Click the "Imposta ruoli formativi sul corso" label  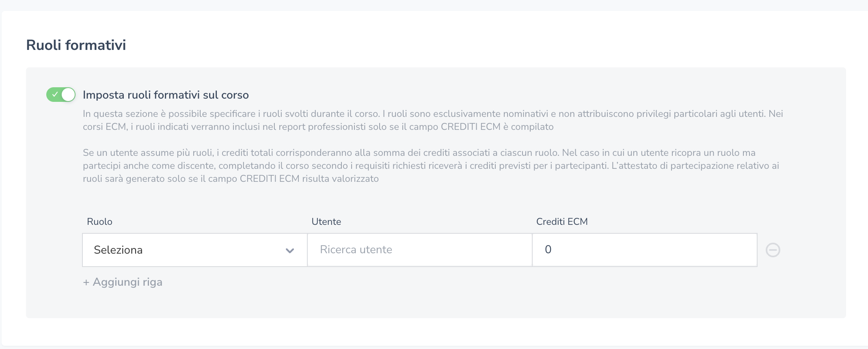166,95
